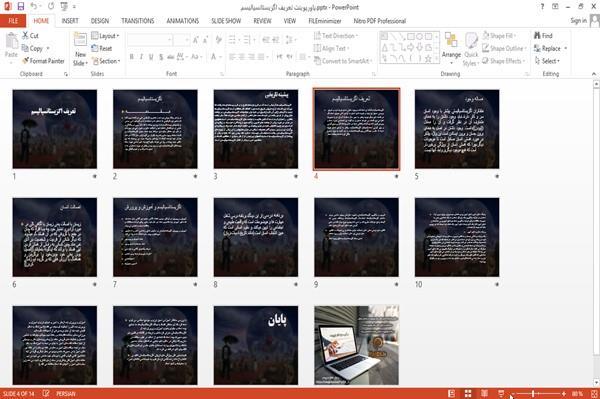Toggle Bold formatting button
Screen dimensions: 600x399
click(x=132, y=57)
